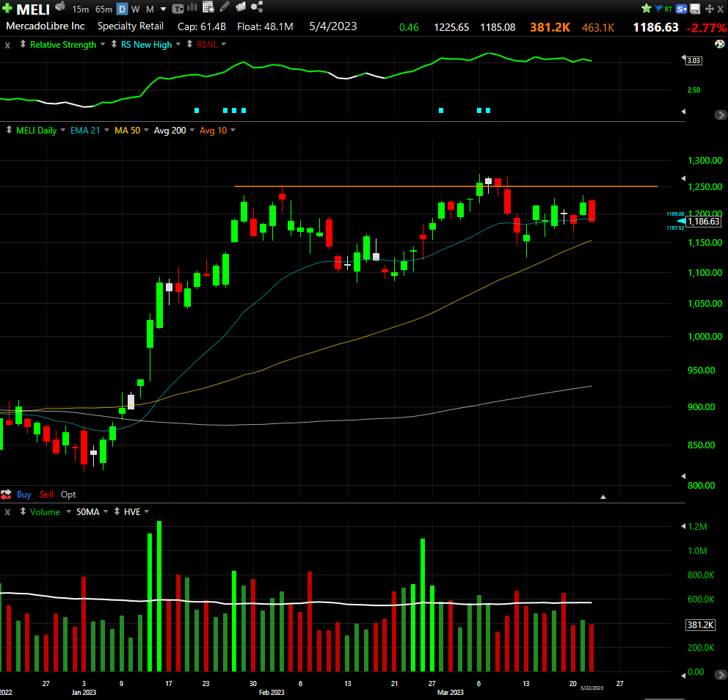This screenshot has height=700, width=728.
Task: Click the Relative Strength indicator label
Action: (x=63, y=45)
